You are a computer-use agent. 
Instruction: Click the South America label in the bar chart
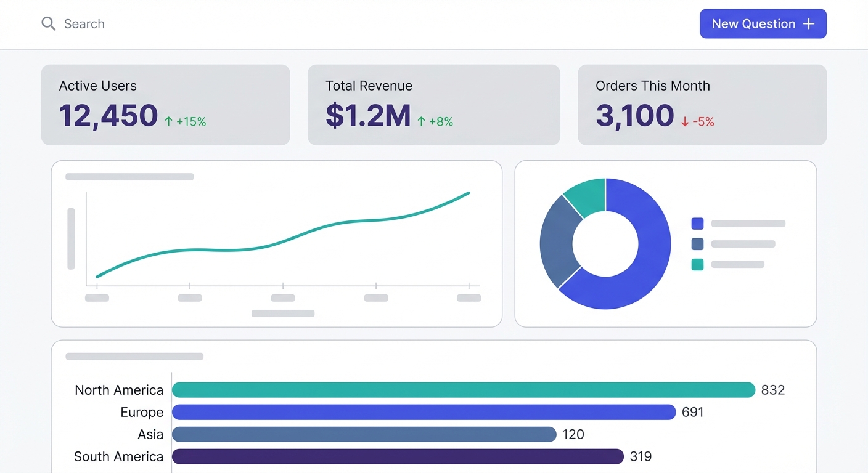[x=118, y=456]
